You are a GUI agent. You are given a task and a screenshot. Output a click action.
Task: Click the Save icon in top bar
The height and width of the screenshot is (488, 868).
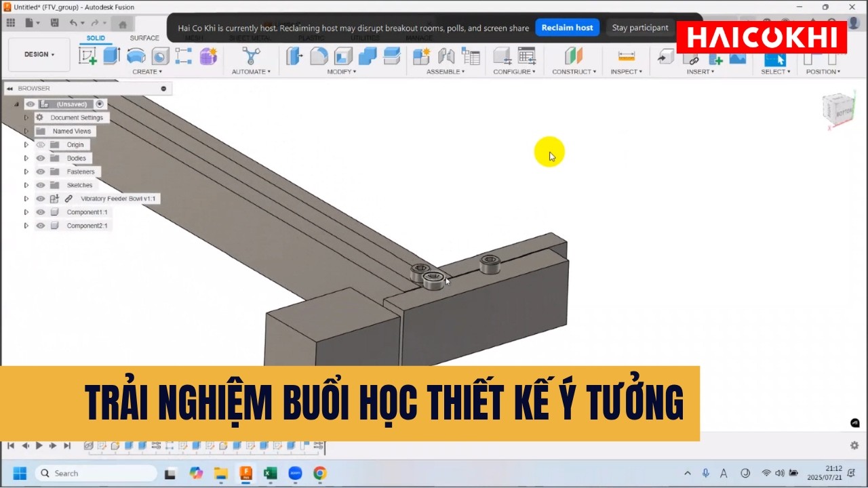tap(54, 23)
